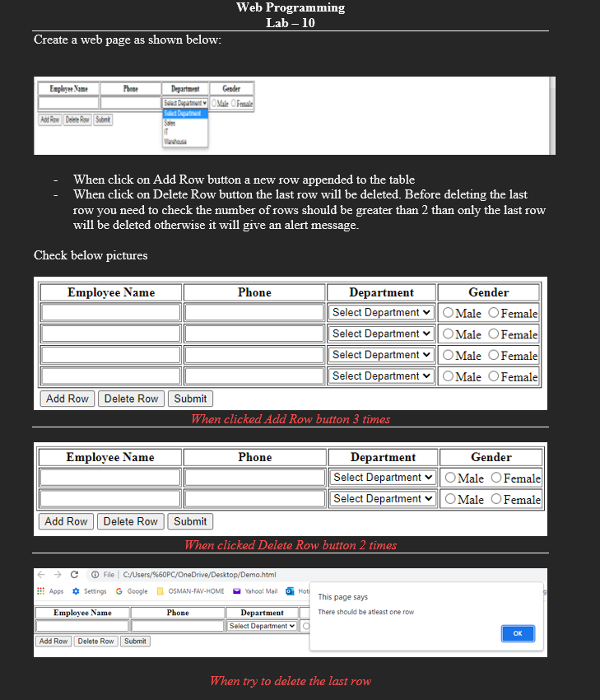Image resolution: width=600 pixels, height=700 pixels.
Task: Click Delete Row below the two-row table
Action: pyautogui.click(x=131, y=521)
